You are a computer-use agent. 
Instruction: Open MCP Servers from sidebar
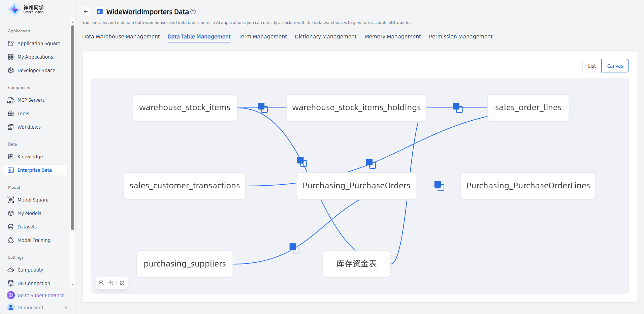pos(31,100)
